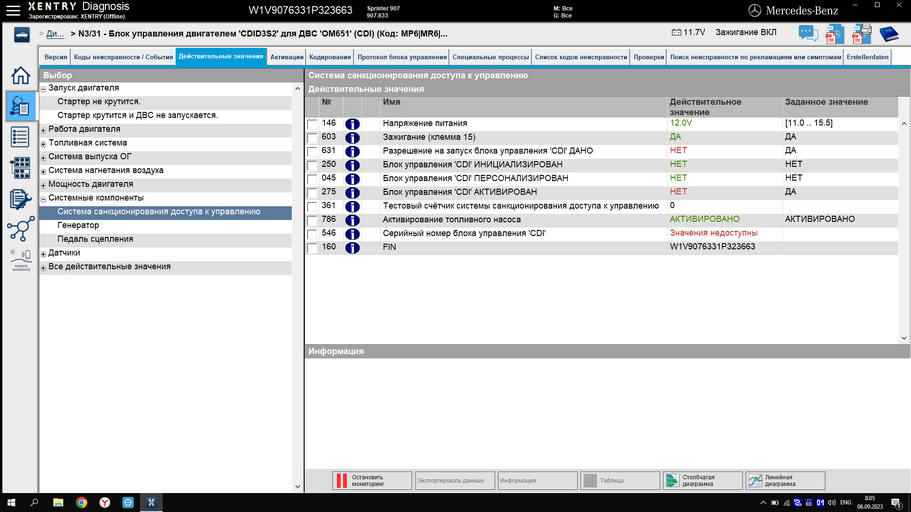This screenshot has height=512, width=911.
Task: Open the Remote Diagnosis icon in the sidebar
Action: (21, 260)
